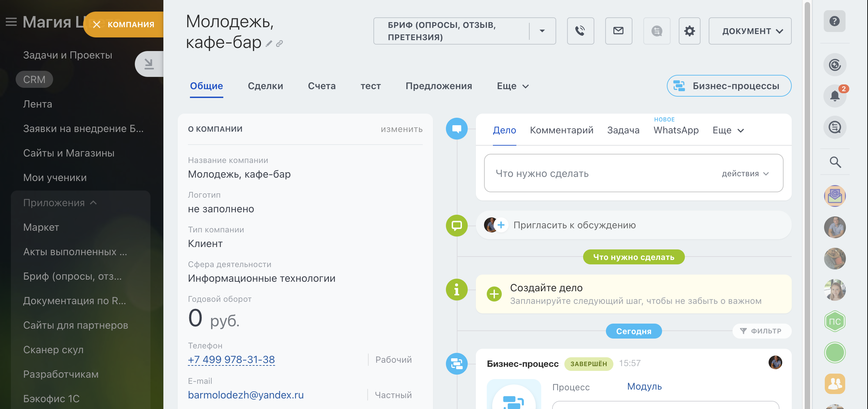Open the Бизнес-процессы button
Viewport: 868px width, 409px height.
[x=729, y=86]
